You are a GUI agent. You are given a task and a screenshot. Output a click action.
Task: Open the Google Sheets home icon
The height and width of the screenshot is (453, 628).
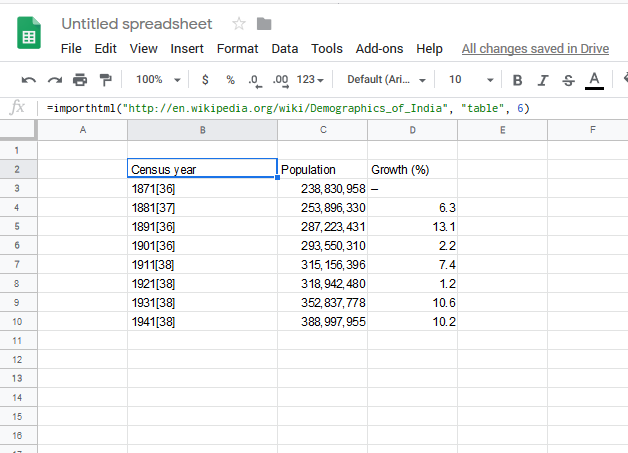pyautogui.click(x=28, y=34)
